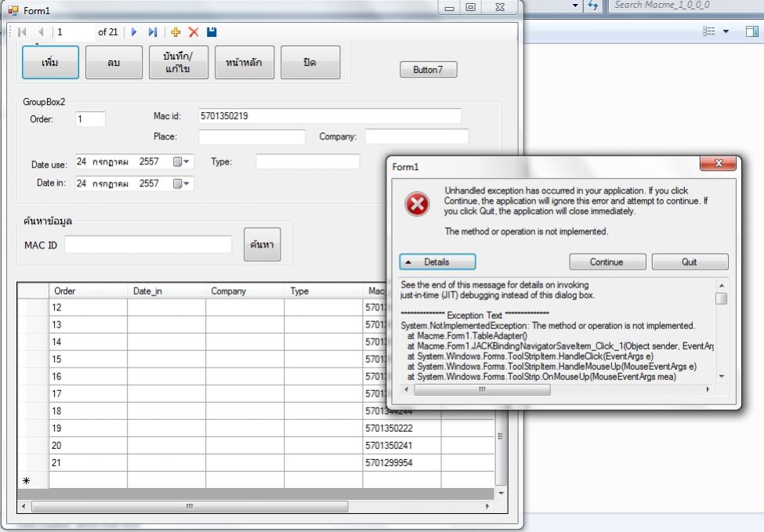764x532 pixels.
Task: Click the Order text field
Action: [91, 119]
